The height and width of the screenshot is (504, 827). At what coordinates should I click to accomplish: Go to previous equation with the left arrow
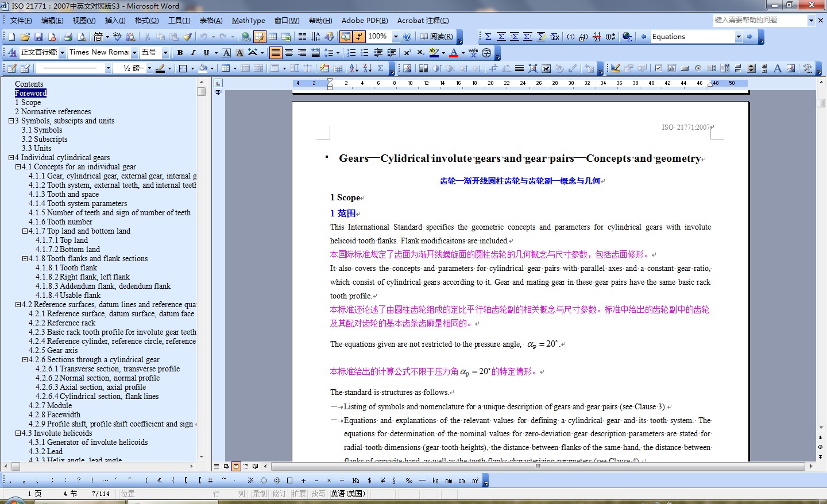pos(643,37)
